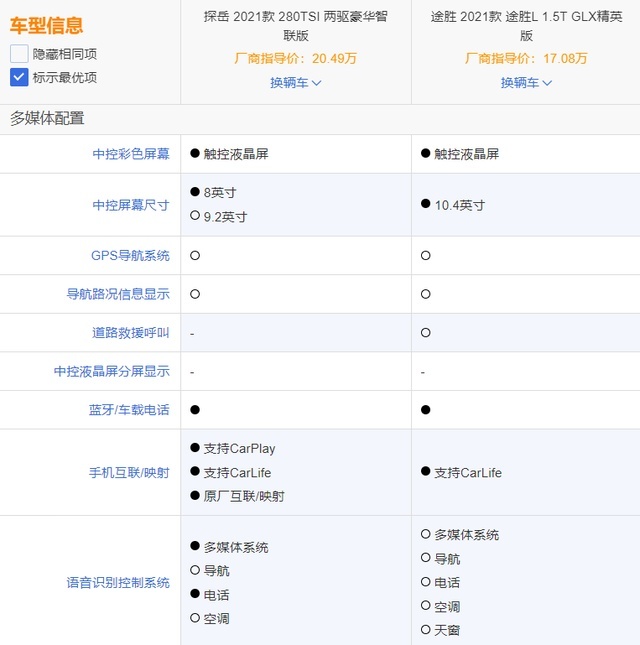
Task: Select the 天窗 voice control option
Action: point(447,630)
